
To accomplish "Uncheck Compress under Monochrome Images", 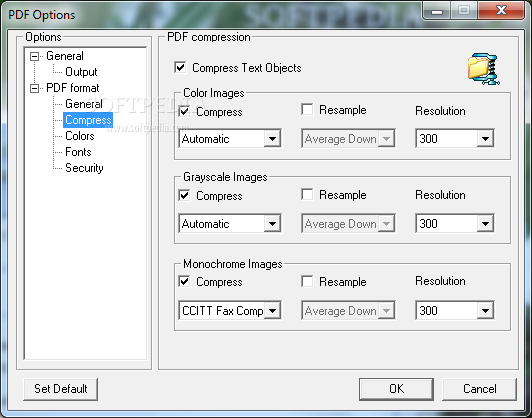I will [x=184, y=281].
